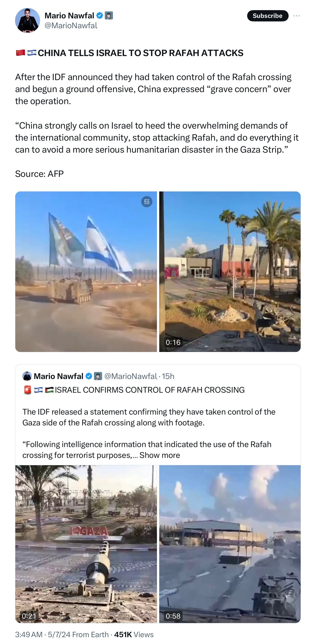Screen dimensions: 315x644
Task: Toggle captions icon on Israeli flag video
Action: tap(147, 201)
